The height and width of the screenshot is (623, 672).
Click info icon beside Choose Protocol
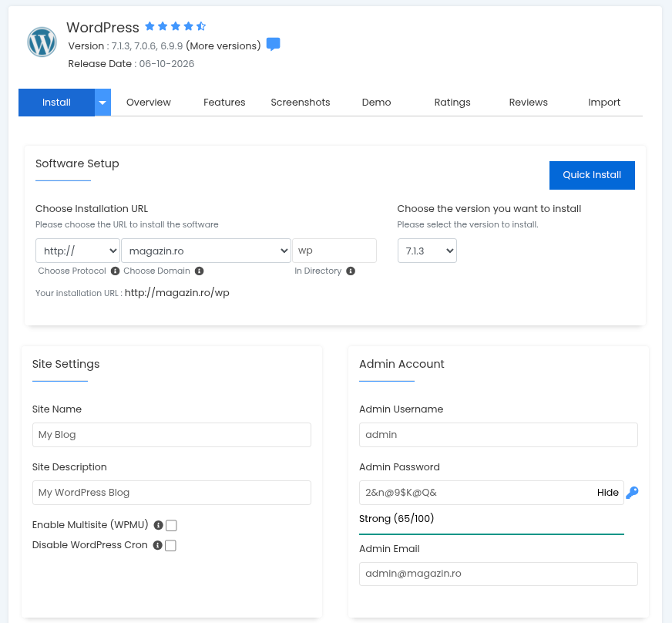(115, 271)
